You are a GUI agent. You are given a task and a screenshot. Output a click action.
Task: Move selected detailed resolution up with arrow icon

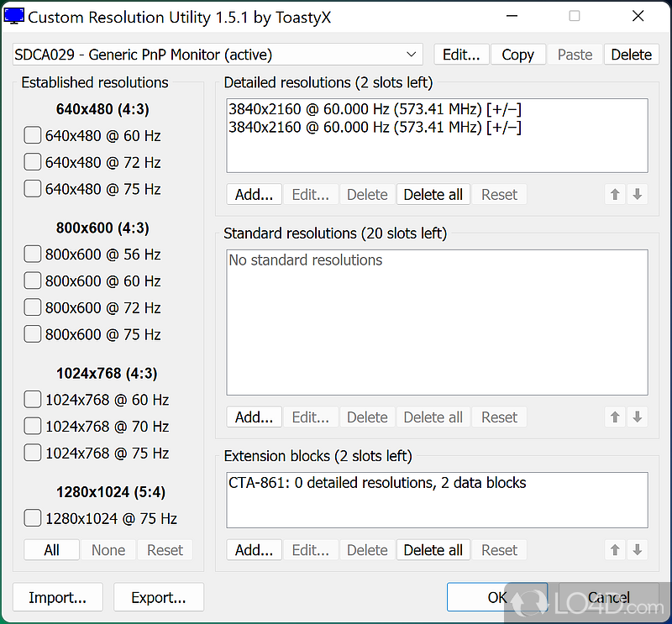coord(614,194)
